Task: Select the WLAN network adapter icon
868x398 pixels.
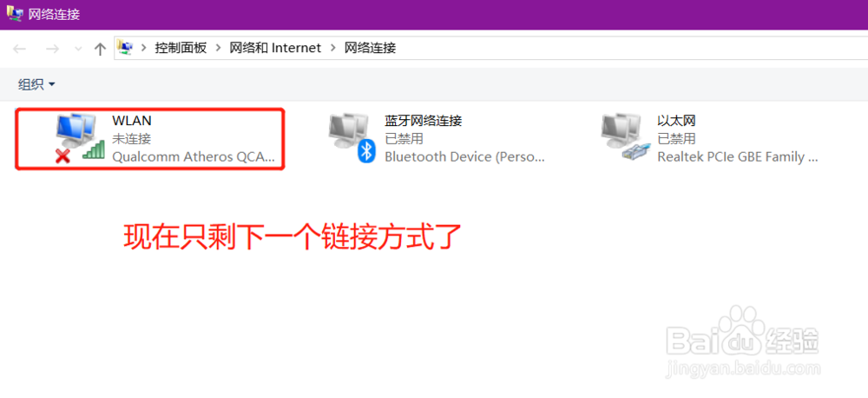Action: (80, 138)
